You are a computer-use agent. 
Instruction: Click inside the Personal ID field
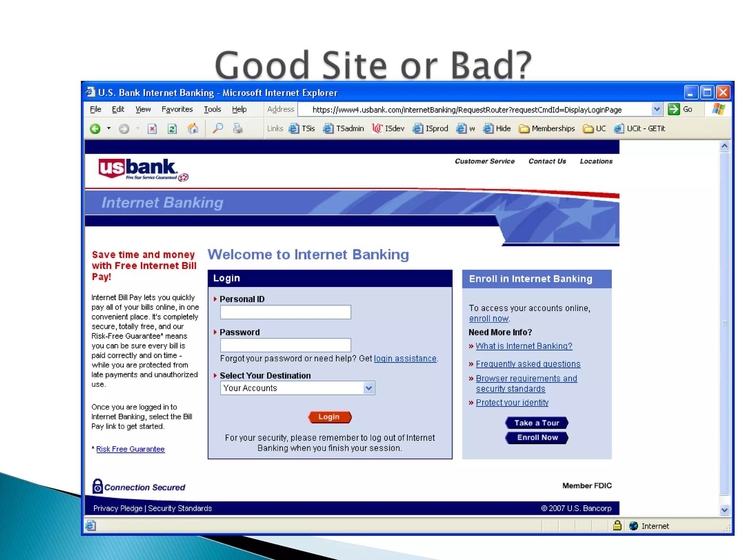click(285, 312)
